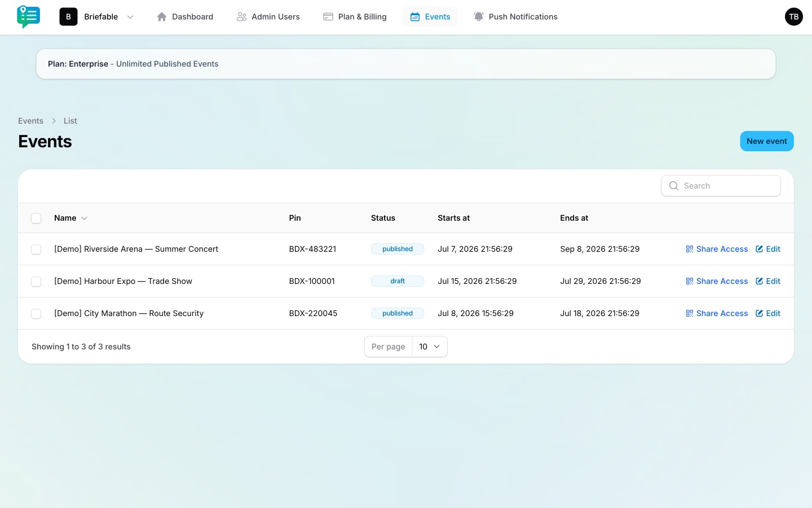Screen dimensions: 812x508
Task: Click start date Jul 15, 2026 21:56:29
Action: [x=477, y=281]
